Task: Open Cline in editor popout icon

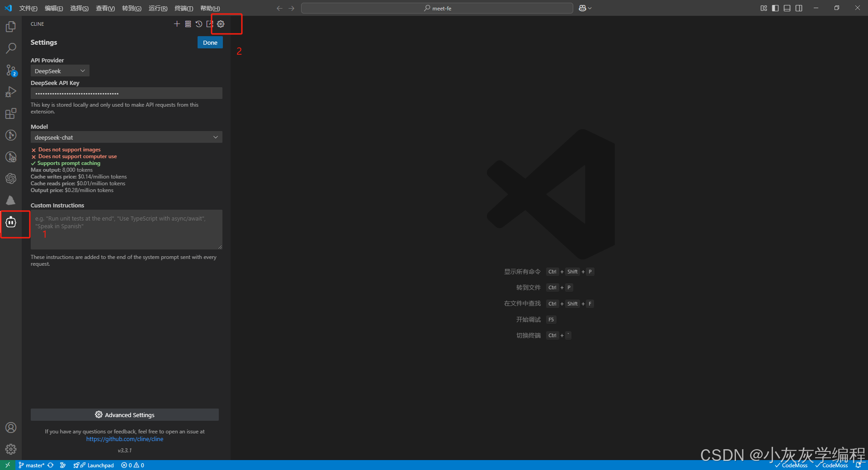Action: click(210, 24)
